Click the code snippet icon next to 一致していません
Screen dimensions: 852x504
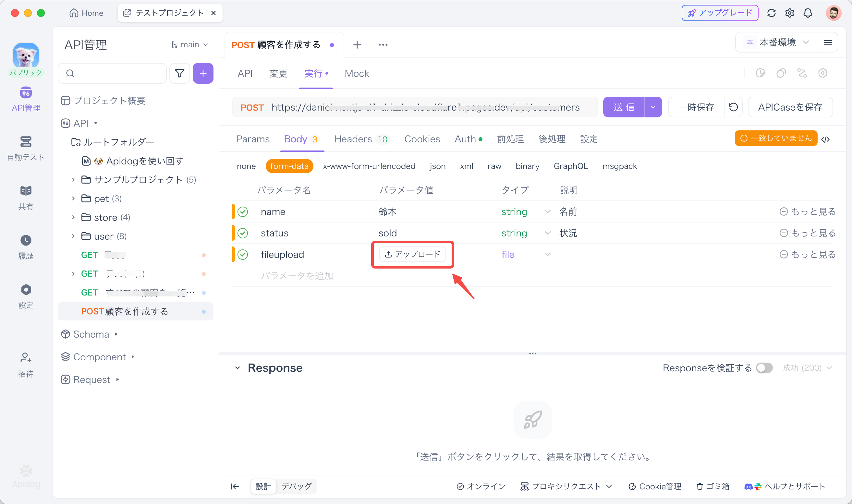(825, 139)
